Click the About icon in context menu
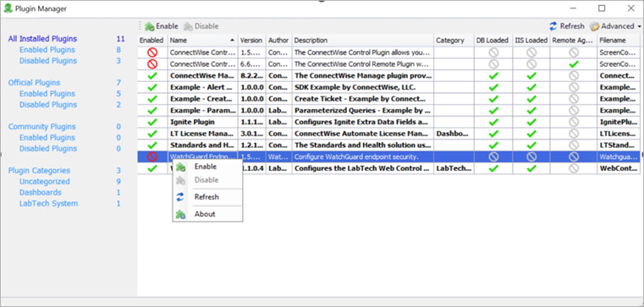 pyautogui.click(x=180, y=214)
